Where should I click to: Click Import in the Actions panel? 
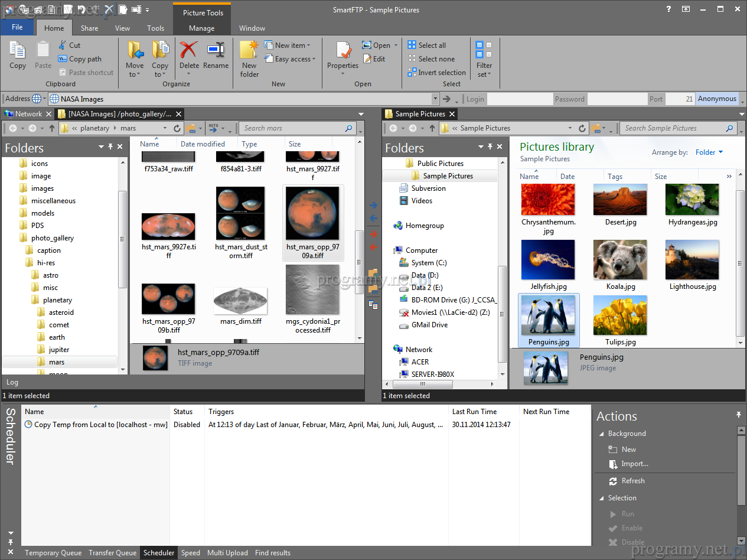pos(634,464)
